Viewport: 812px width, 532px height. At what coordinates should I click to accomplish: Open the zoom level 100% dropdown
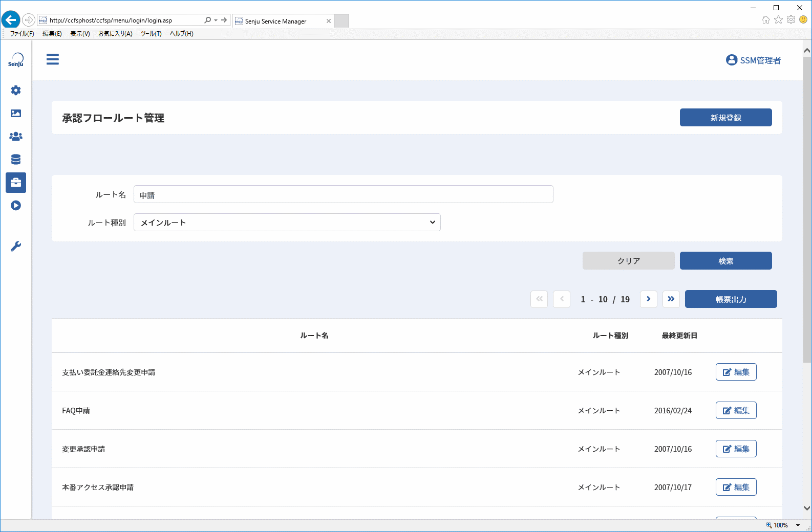pos(798,525)
